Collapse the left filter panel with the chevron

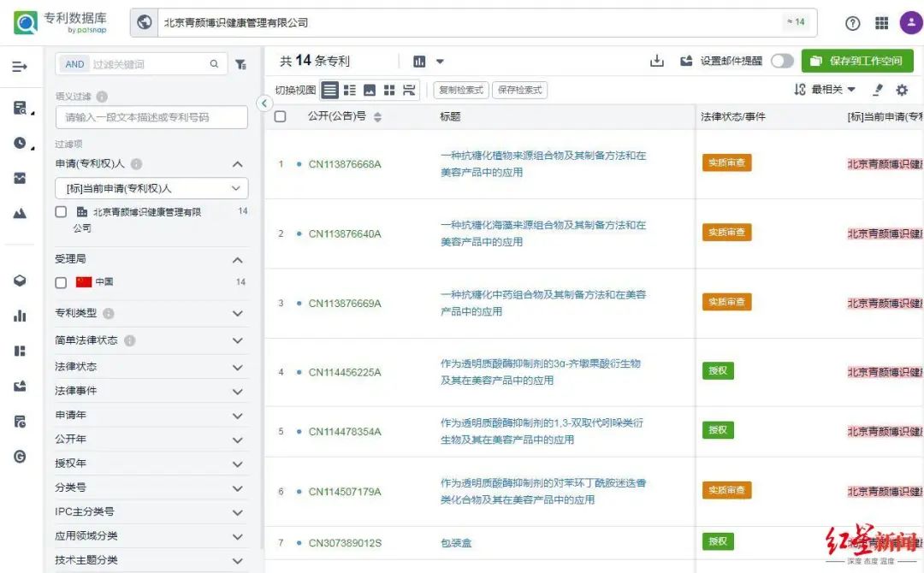click(264, 103)
